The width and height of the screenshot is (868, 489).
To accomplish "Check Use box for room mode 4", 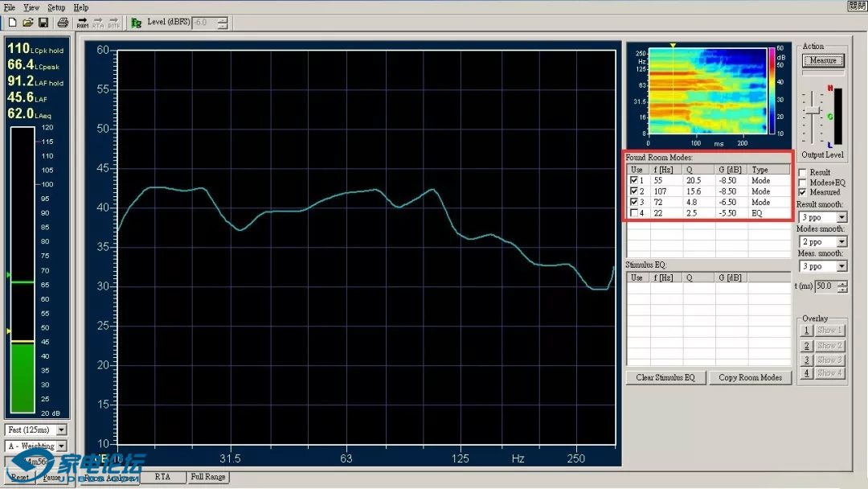I will click(x=634, y=213).
